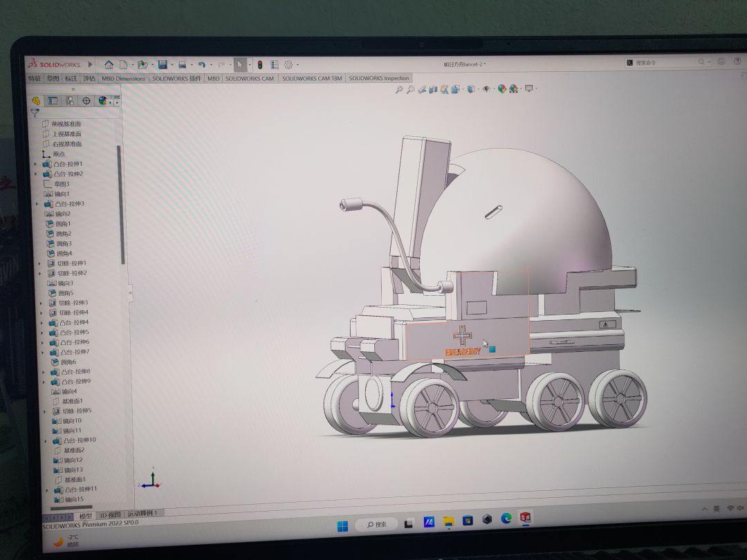Expand the 切除-拉伸1 feature node

(39, 263)
